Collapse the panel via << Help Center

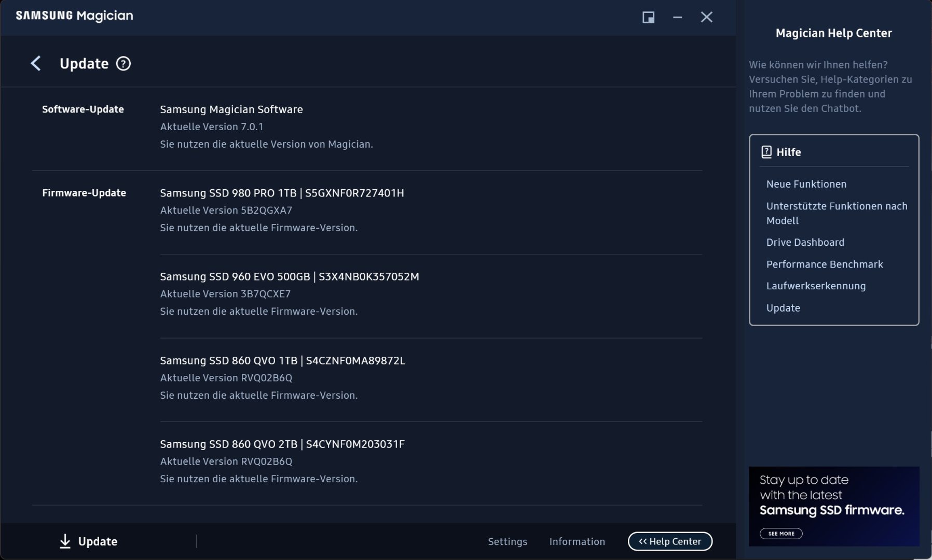[670, 541]
